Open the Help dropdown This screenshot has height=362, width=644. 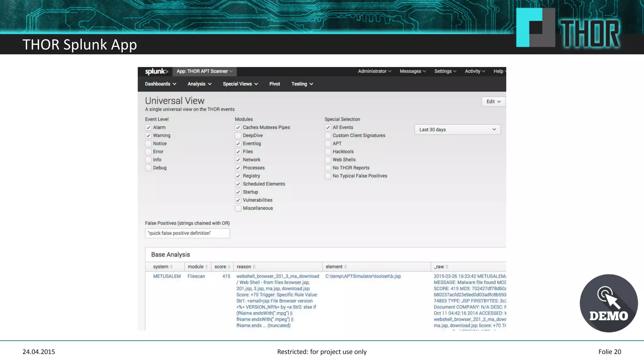(500, 71)
